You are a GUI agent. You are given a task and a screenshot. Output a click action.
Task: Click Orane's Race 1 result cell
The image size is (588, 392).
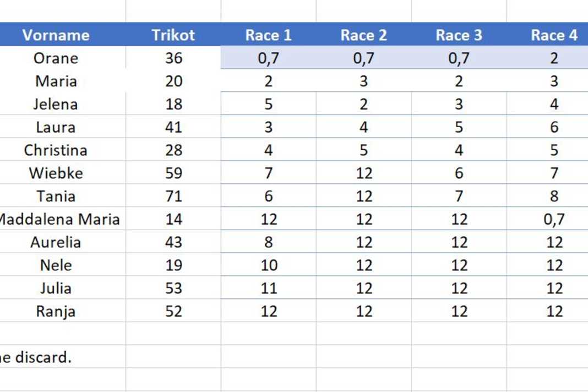click(x=268, y=58)
